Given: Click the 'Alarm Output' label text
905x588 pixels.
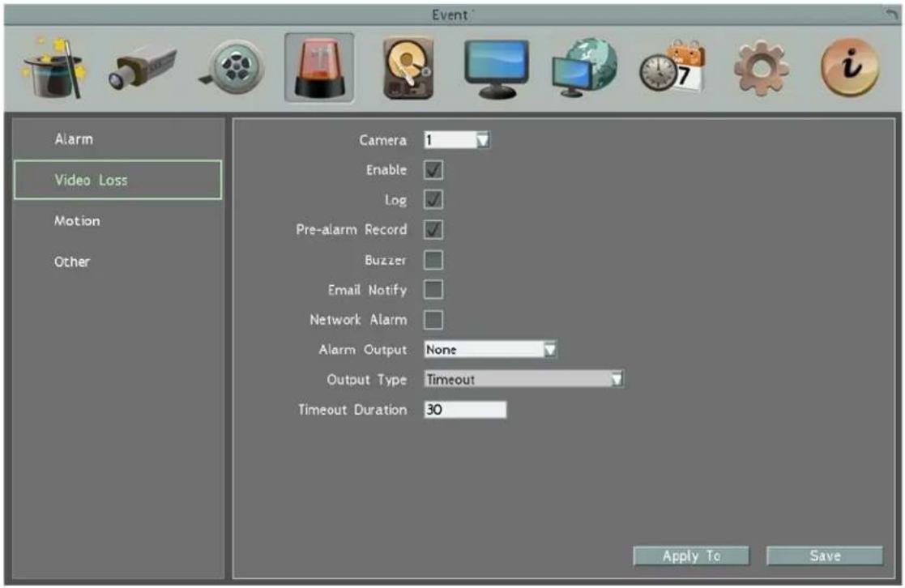Looking at the screenshot, I should click(x=363, y=350).
